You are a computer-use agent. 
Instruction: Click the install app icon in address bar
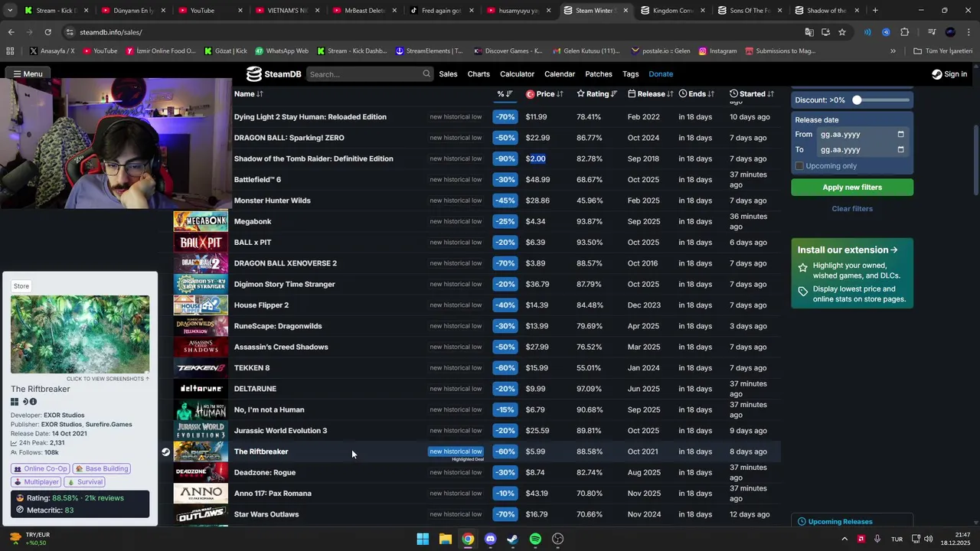[825, 32]
